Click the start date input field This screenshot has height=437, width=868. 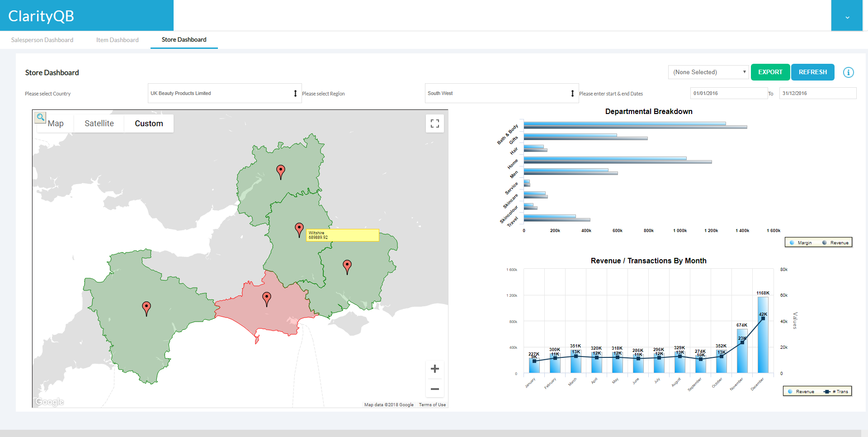728,93
